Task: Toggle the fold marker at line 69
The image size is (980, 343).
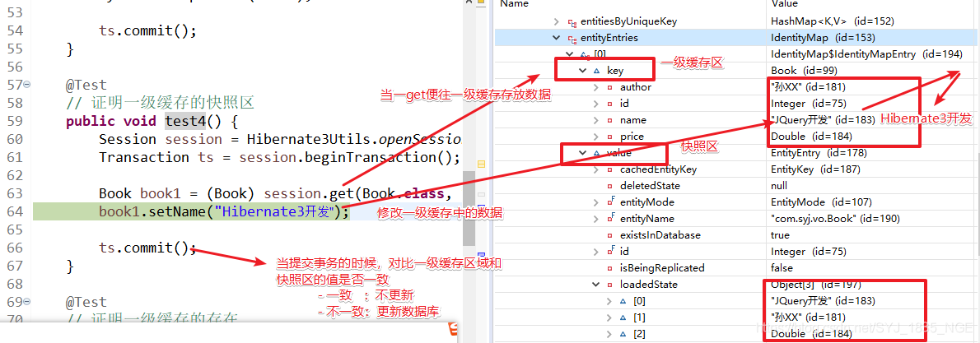Action: click(27, 302)
